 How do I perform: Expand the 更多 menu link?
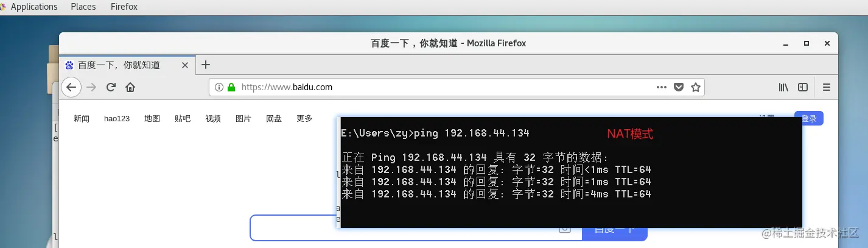tap(304, 119)
